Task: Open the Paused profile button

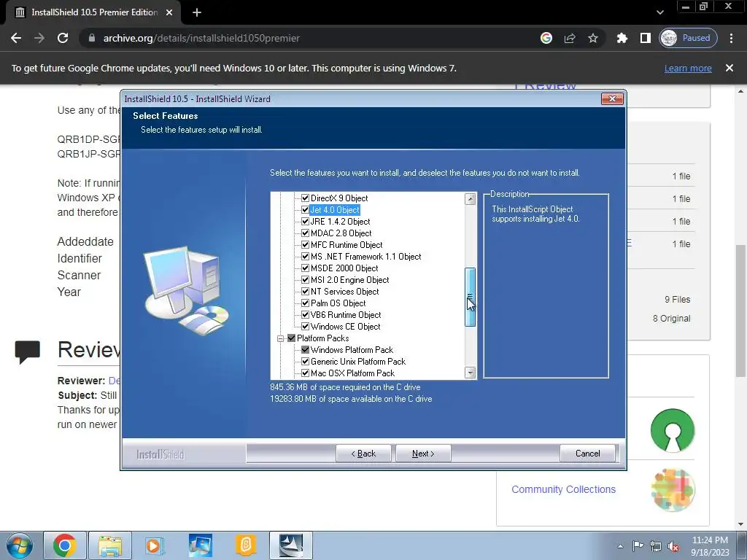Action: pyautogui.click(x=688, y=38)
